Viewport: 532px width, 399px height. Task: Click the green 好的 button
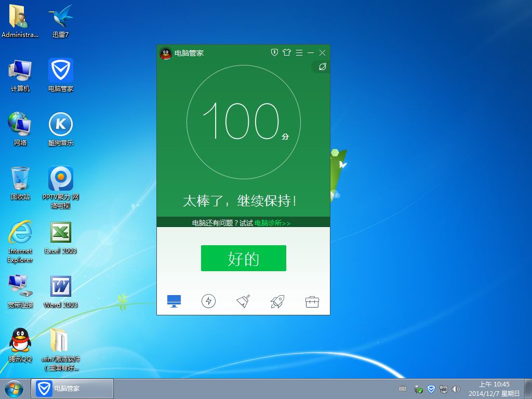coord(243,258)
